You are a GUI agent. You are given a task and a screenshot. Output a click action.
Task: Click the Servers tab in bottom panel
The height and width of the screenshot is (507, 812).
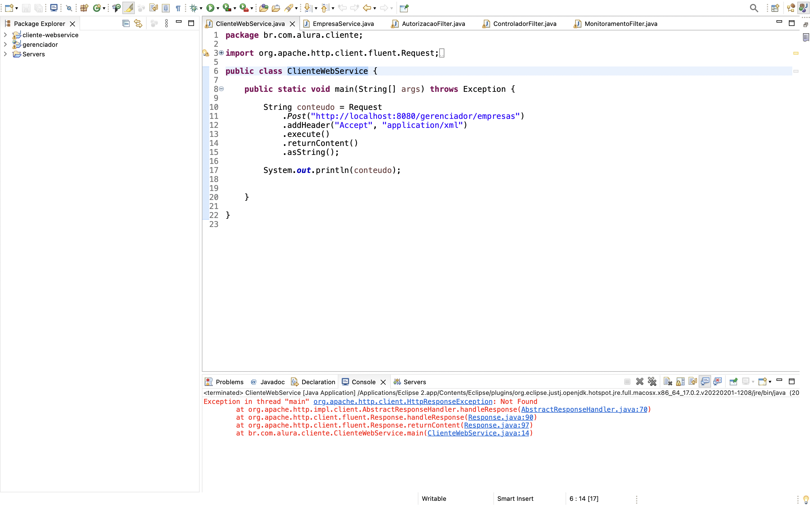point(414,381)
